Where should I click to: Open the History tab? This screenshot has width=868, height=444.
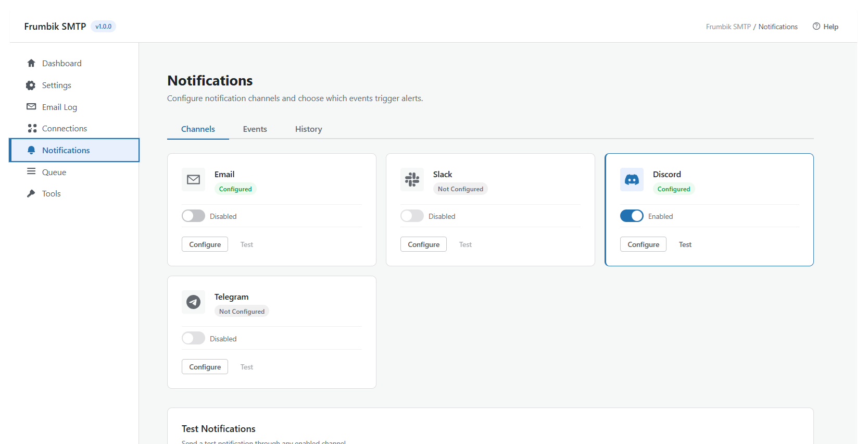309,129
